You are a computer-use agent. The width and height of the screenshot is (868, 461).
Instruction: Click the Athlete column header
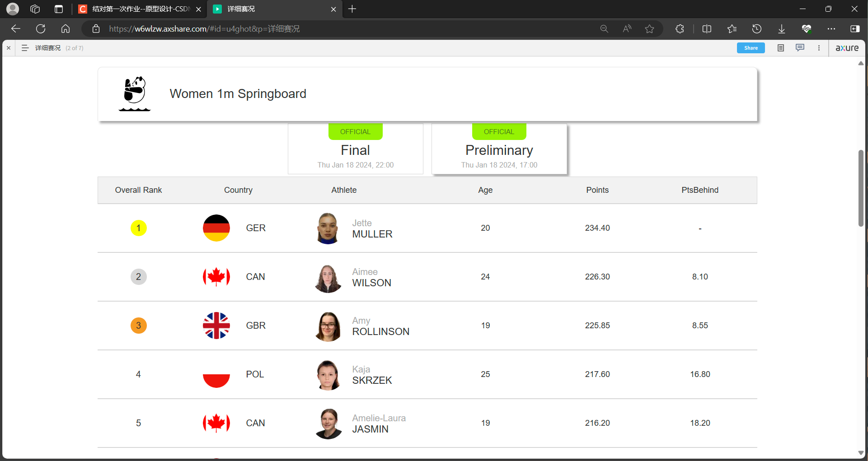(344, 190)
